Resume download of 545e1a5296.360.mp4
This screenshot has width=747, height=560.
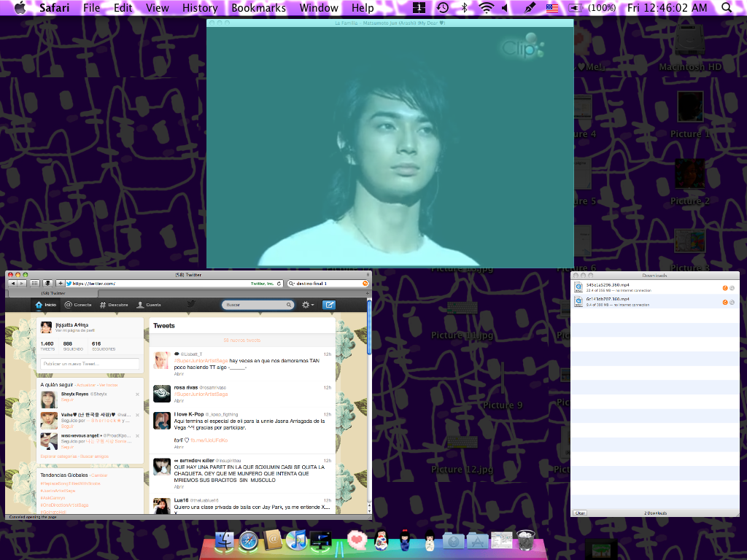(x=725, y=287)
